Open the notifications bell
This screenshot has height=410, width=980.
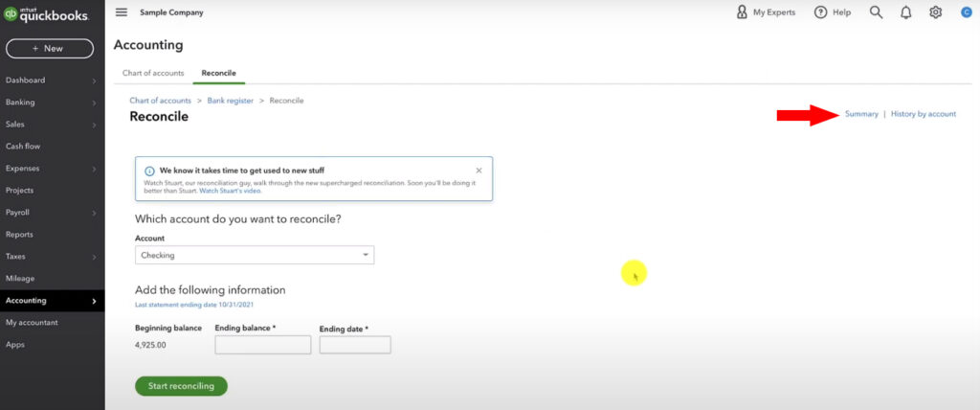905,12
